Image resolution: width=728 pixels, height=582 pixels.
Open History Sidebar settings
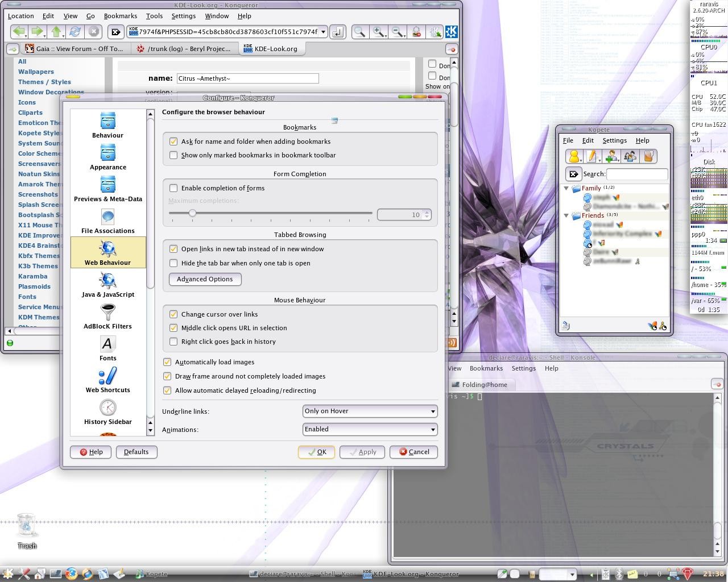[108, 411]
